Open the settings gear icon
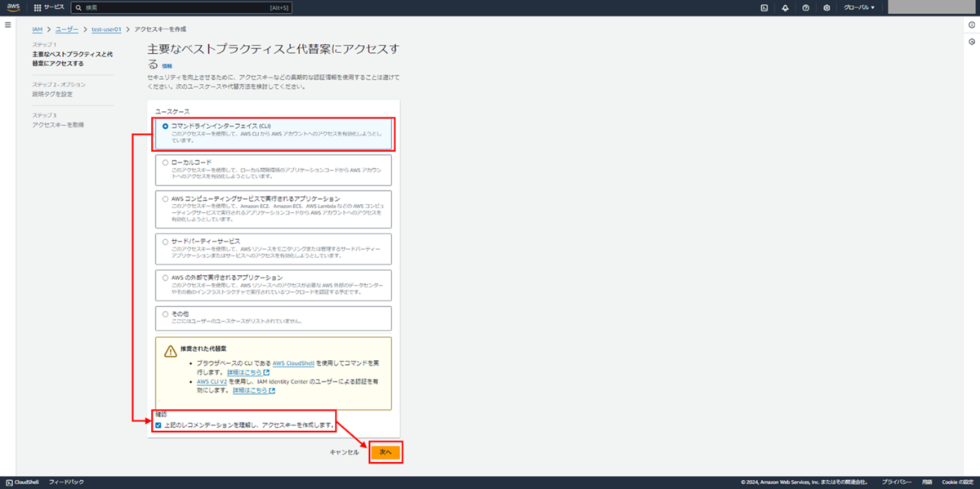 pos(826,7)
